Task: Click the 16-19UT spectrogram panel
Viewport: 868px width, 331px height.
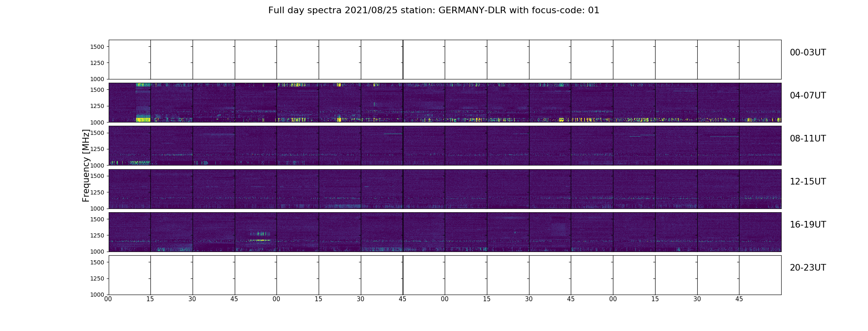Action: (445, 232)
